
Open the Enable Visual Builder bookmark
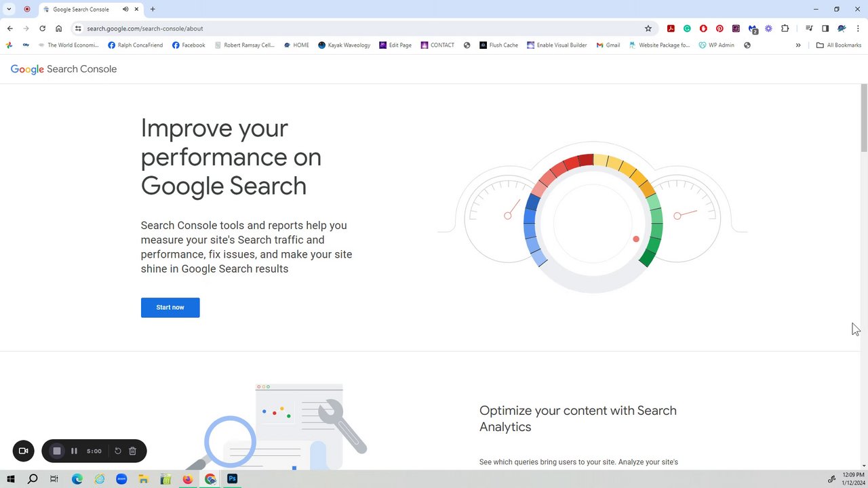(x=557, y=45)
